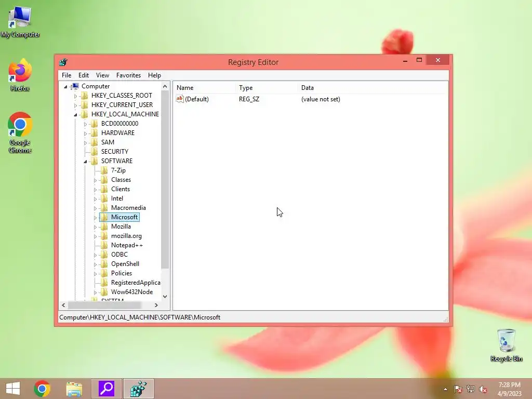Select the Mozilla key
This screenshot has width=532, height=399.
[121, 227]
